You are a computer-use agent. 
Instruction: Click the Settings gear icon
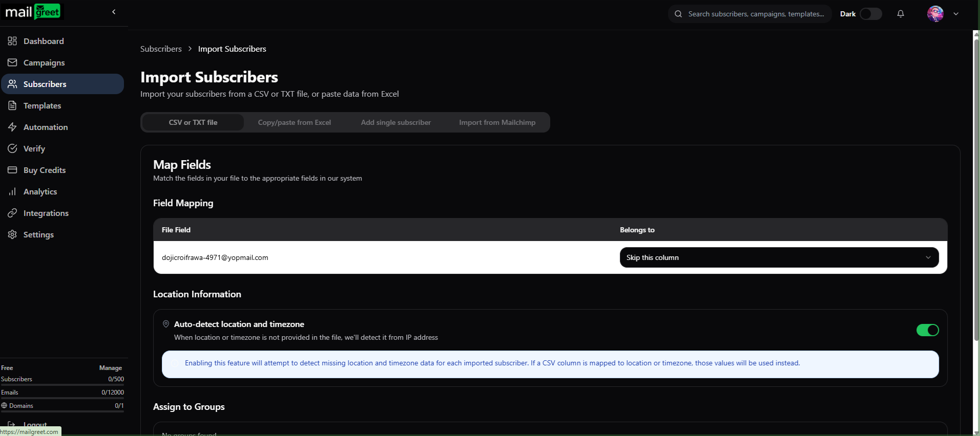click(x=12, y=234)
